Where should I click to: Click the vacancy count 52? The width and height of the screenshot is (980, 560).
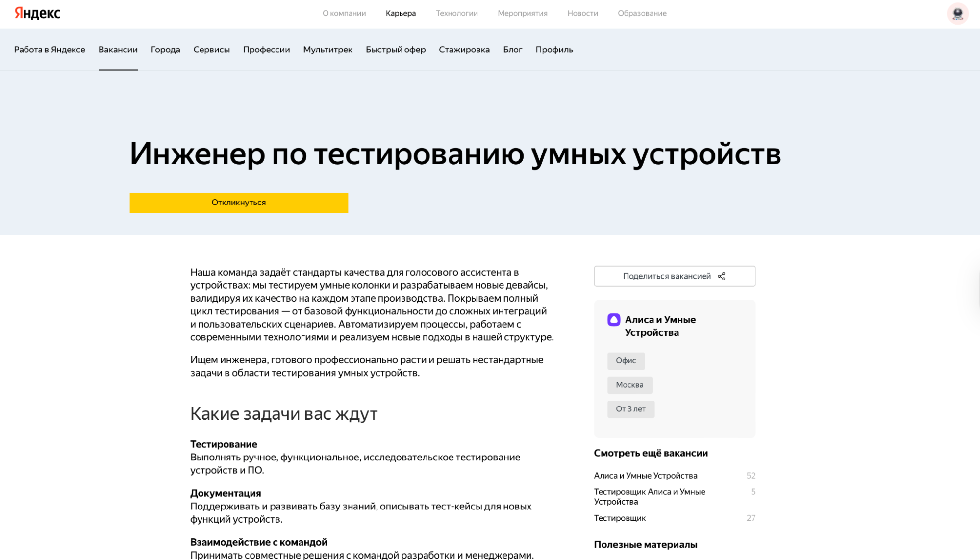(x=751, y=476)
